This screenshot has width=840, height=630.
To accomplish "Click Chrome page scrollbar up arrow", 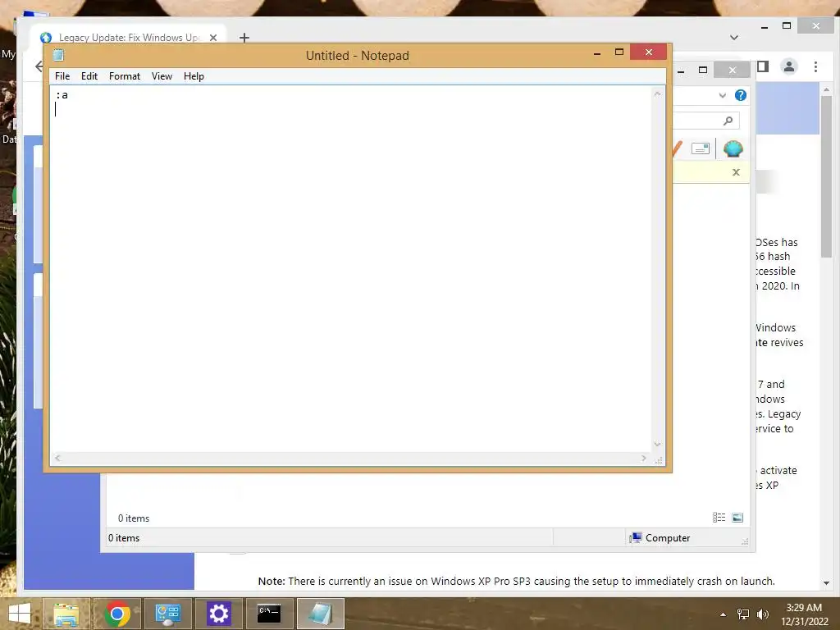I will (x=826, y=89).
